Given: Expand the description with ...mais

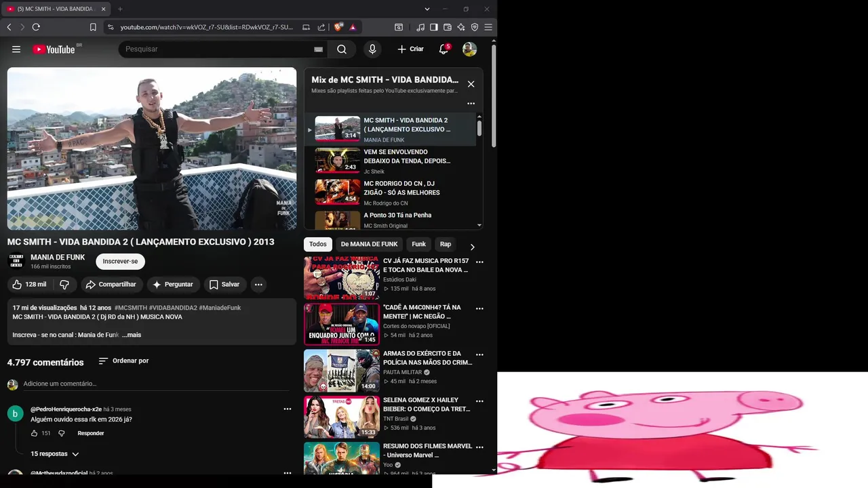Looking at the screenshot, I should [132, 335].
